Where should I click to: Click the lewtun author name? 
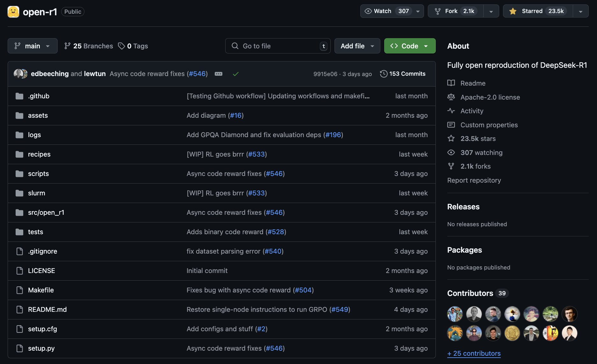tap(95, 74)
